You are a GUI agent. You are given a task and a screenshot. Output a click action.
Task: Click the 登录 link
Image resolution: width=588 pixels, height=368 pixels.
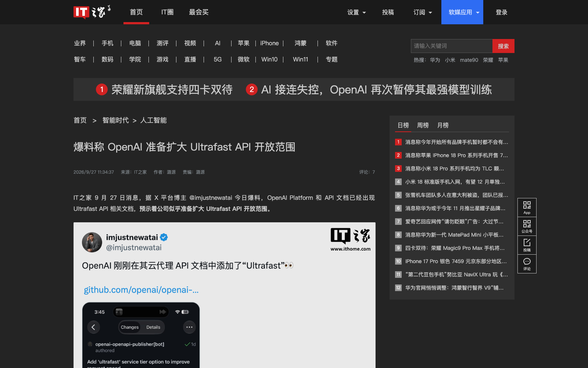point(502,12)
